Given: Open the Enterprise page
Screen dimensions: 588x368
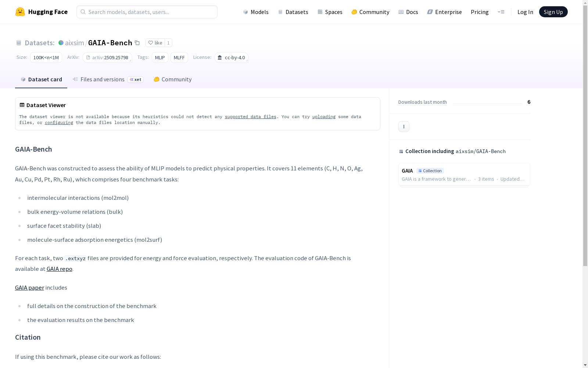Looking at the screenshot, I should pos(444,12).
